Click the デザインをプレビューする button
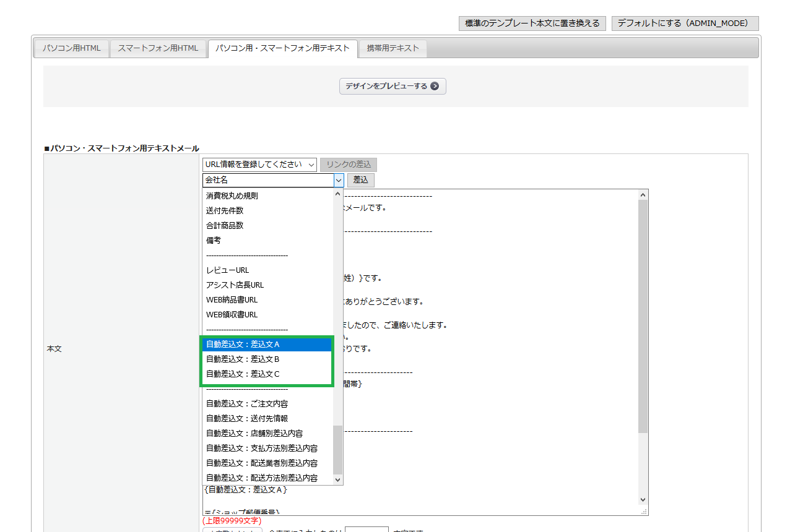 pos(392,87)
